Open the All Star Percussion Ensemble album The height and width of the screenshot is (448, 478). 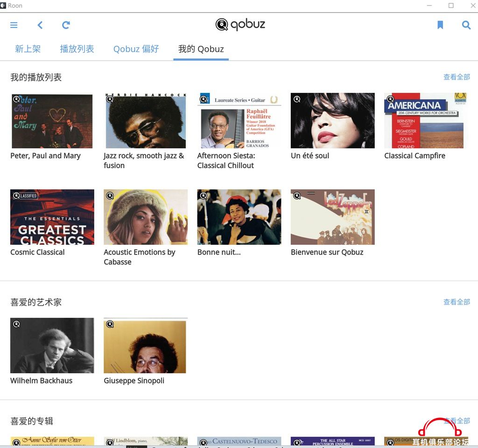[x=332, y=441]
